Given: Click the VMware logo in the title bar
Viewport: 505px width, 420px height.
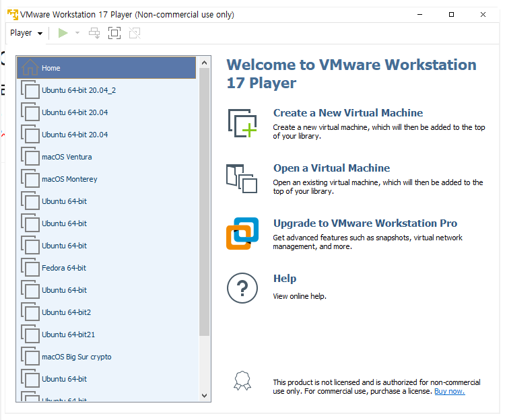Looking at the screenshot, I should click(13, 15).
